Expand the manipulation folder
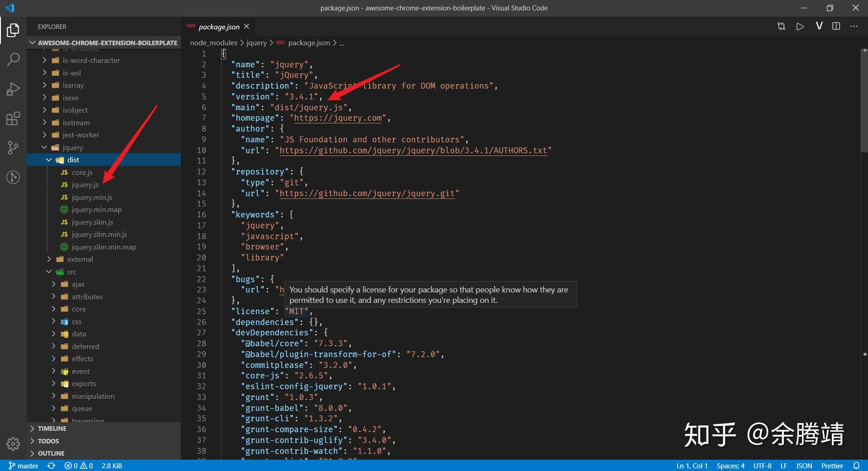Image resolution: width=868 pixels, height=471 pixels. click(104, 396)
